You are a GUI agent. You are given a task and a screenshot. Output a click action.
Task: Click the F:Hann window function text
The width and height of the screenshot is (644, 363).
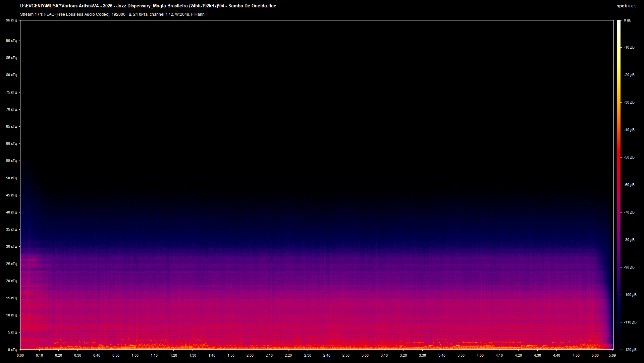198,14
